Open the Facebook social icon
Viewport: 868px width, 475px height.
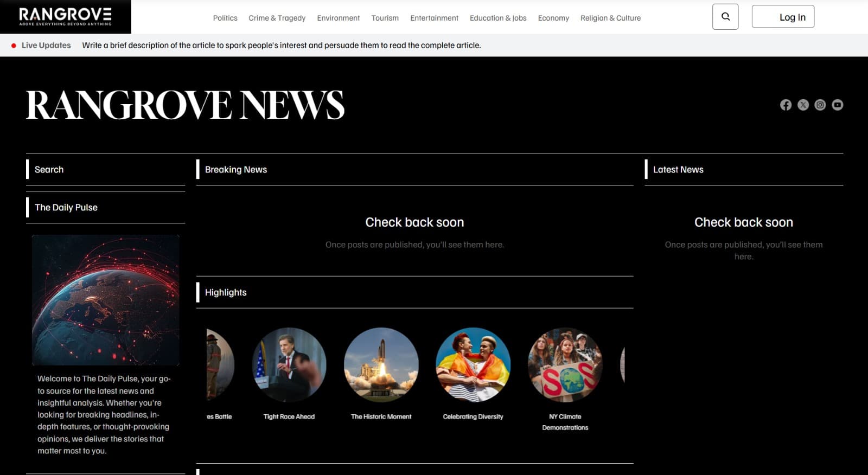(786, 105)
